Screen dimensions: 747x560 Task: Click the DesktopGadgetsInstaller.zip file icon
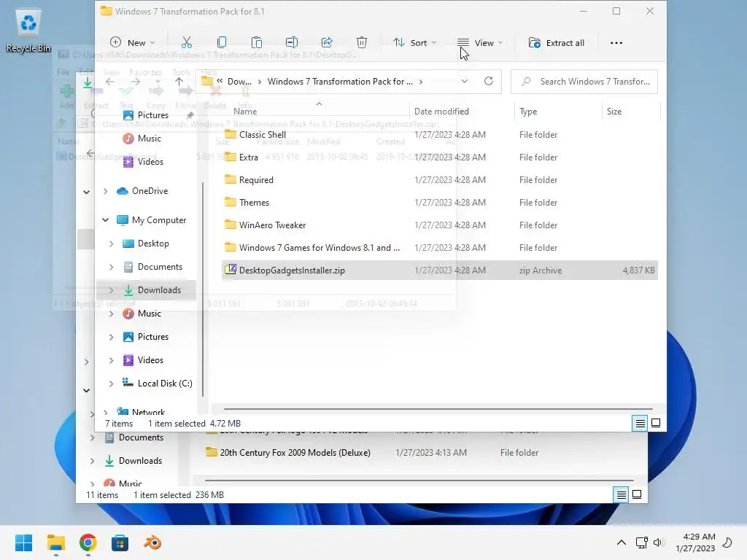pyautogui.click(x=231, y=270)
